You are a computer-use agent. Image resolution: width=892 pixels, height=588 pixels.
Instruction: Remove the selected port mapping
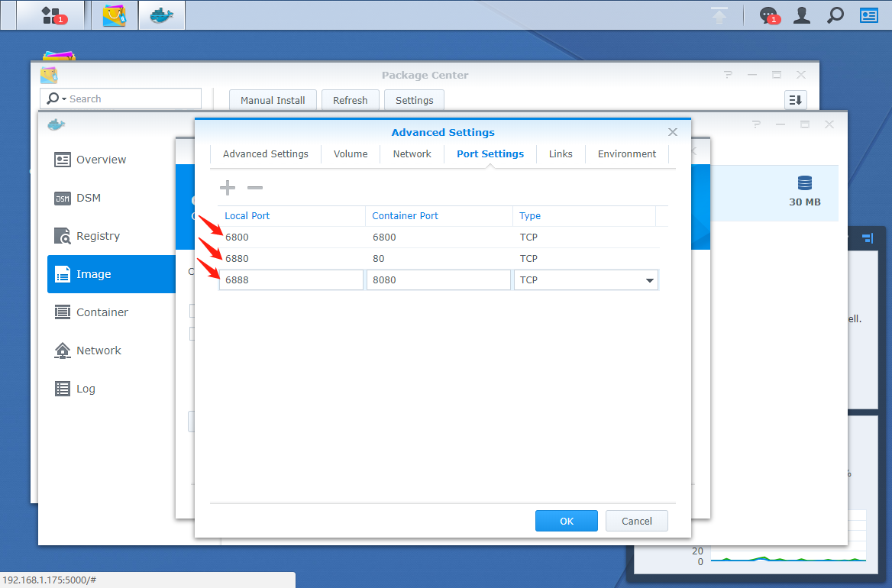(x=255, y=188)
